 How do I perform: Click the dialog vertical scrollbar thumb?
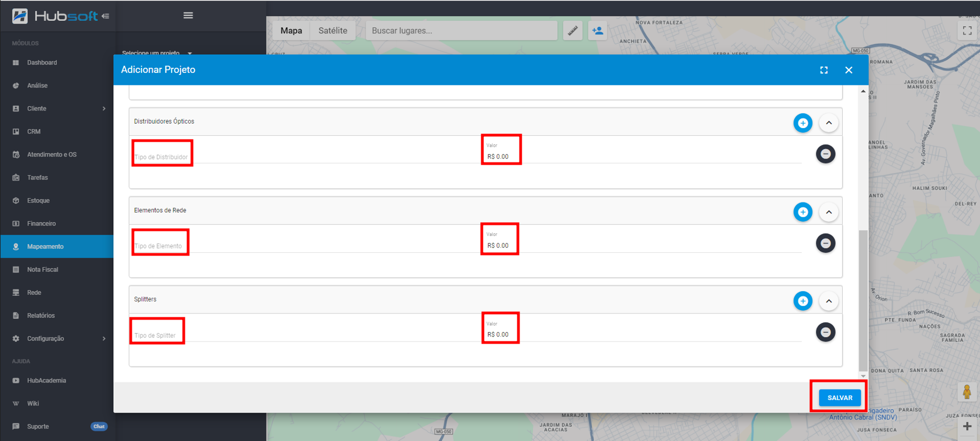click(863, 300)
